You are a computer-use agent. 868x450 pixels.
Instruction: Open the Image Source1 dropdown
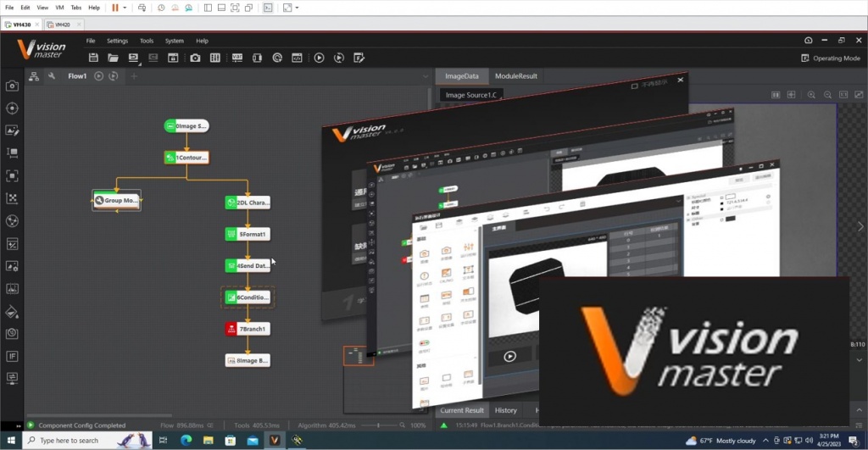coord(471,95)
